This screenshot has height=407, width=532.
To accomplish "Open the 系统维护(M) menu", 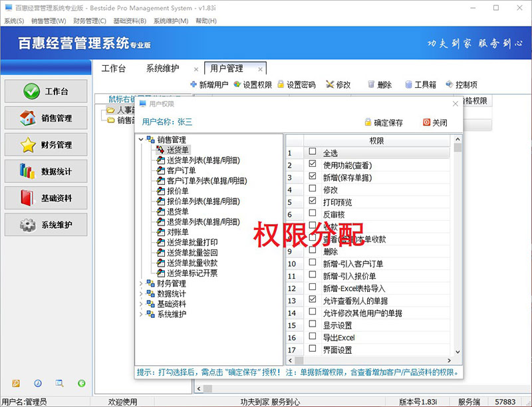I will (x=171, y=21).
